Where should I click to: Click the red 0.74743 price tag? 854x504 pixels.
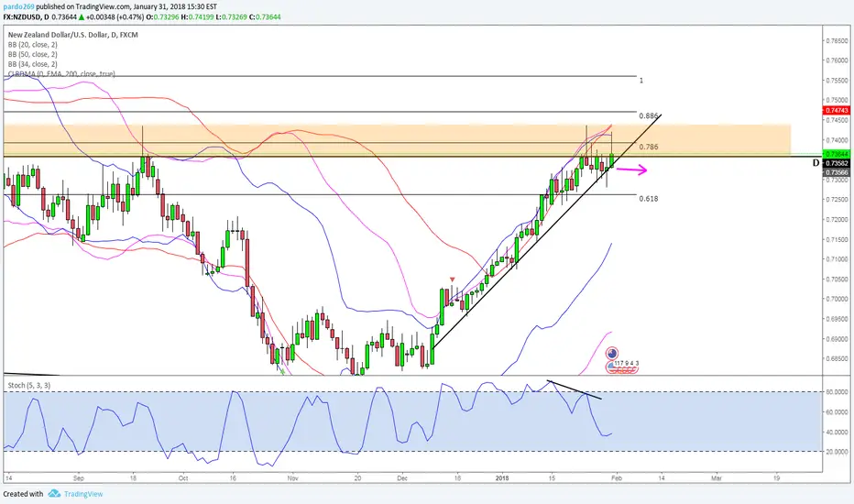pyautogui.click(x=836, y=111)
